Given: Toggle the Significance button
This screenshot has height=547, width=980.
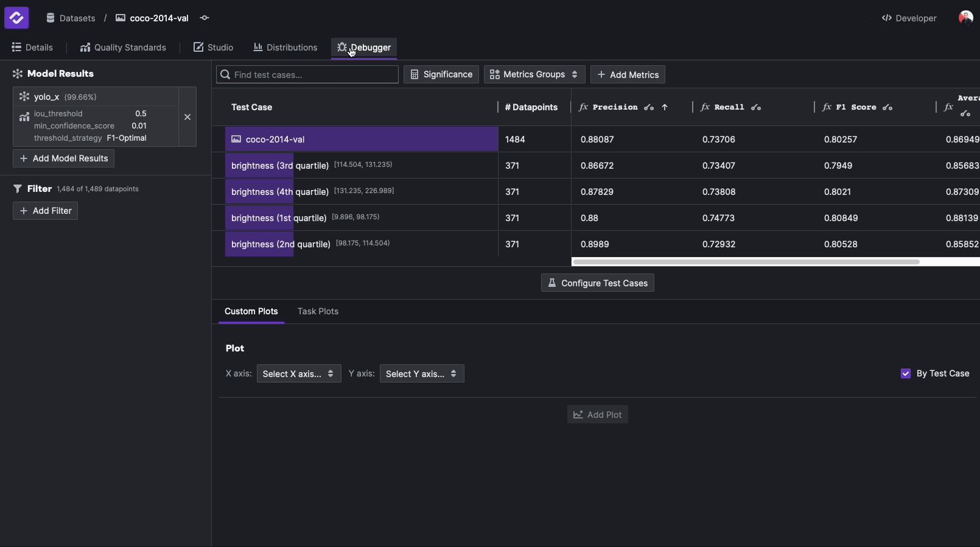Looking at the screenshot, I should click(x=441, y=74).
